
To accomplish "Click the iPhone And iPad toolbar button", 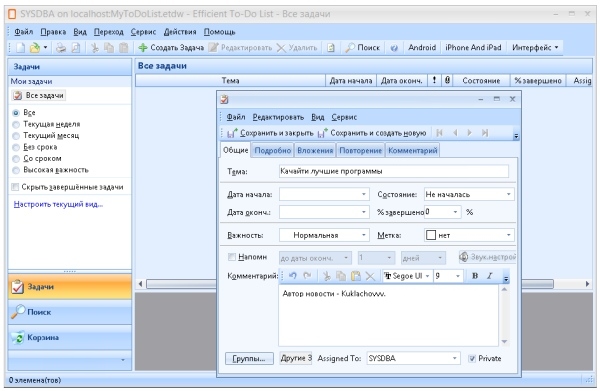I will pyautogui.click(x=473, y=48).
